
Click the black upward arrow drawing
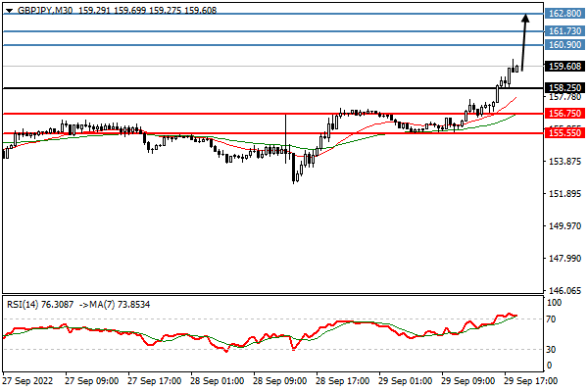tap(524, 42)
